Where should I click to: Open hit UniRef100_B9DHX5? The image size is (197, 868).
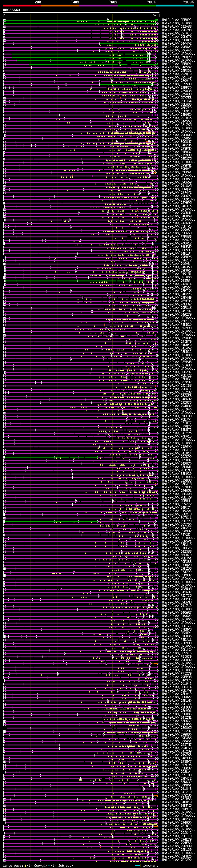coord(177,40)
